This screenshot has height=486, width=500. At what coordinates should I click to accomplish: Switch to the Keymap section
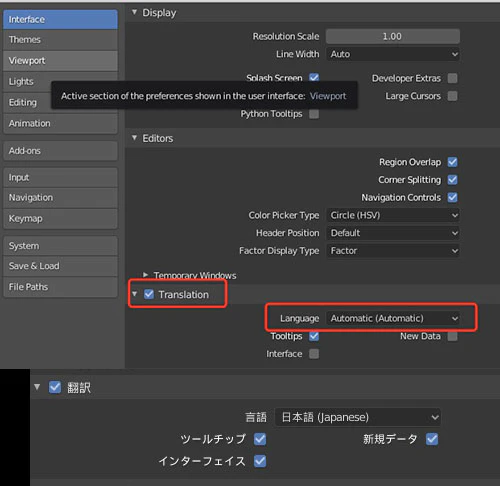[60, 219]
